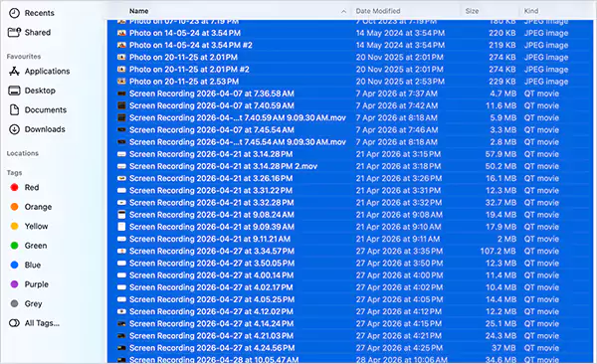
Task: Click icon of Screen Recording 2026-04-21 at 3.26.16 PM
Action: [121, 179]
